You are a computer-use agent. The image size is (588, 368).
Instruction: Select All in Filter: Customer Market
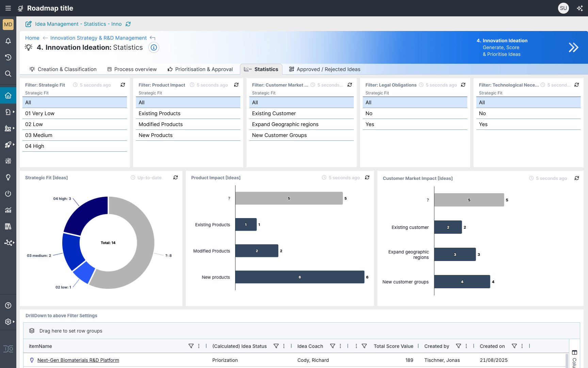[301, 103]
